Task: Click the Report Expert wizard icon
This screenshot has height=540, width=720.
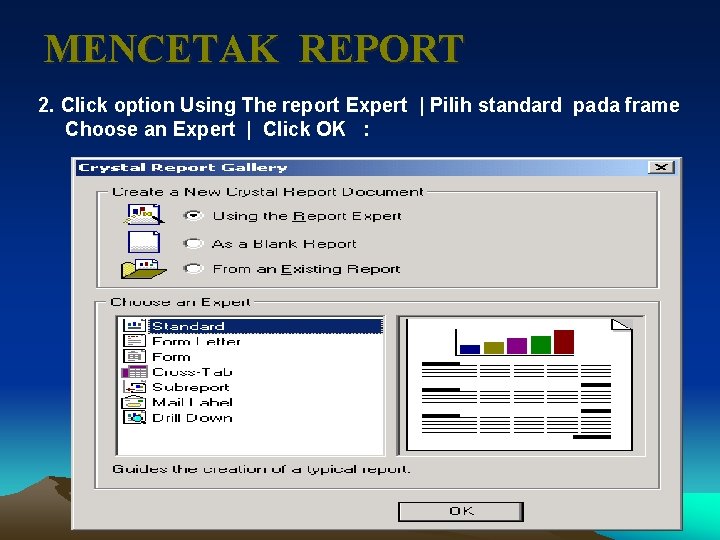Action: coord(144,214)
